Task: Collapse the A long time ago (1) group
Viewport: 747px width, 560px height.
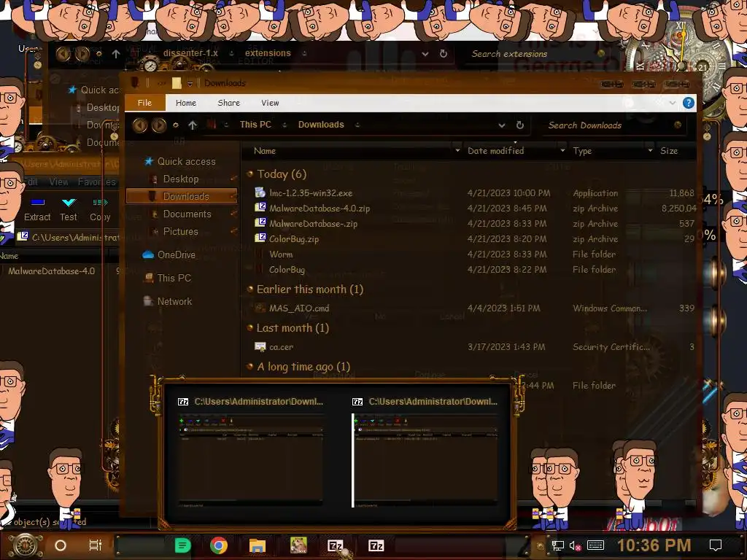Action: coord(250,366)
